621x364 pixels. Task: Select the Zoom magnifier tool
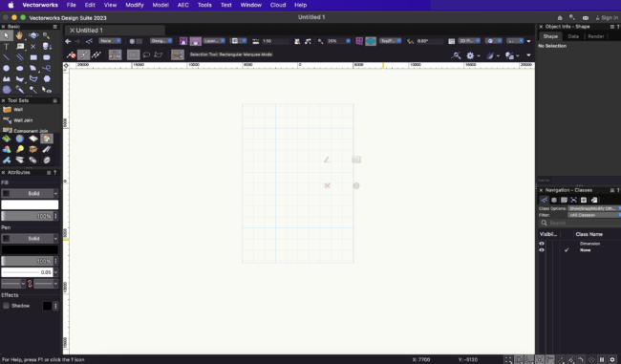47,35
